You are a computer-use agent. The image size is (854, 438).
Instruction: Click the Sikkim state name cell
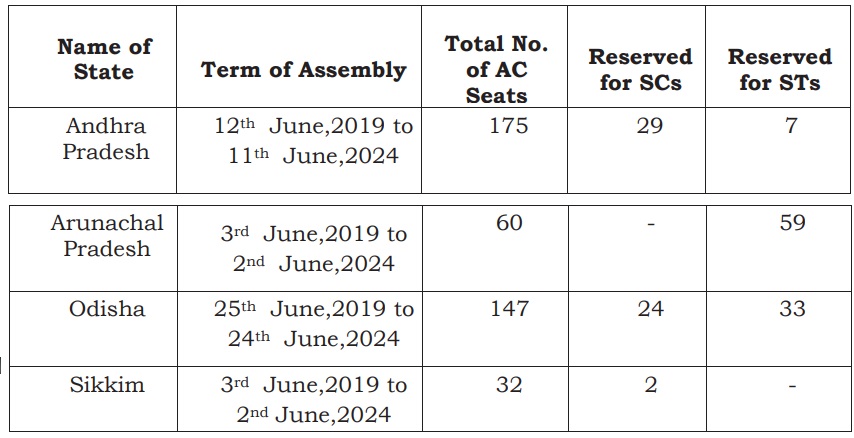106,385
